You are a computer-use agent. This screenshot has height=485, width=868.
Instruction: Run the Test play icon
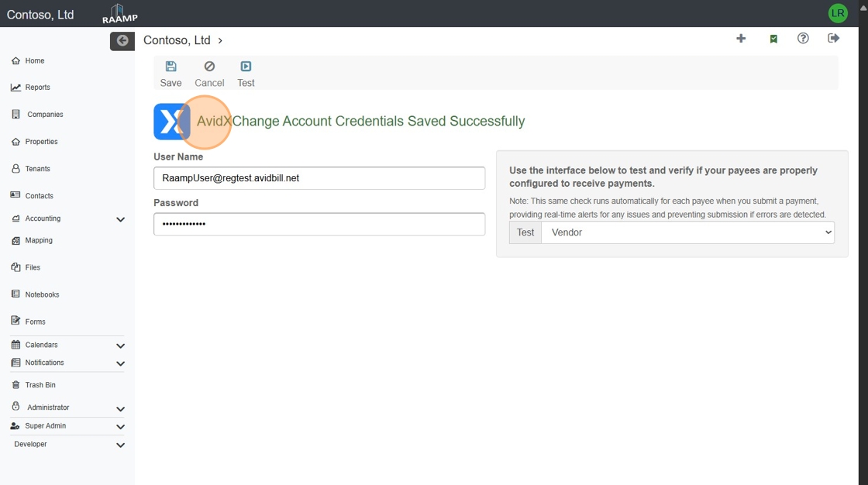(246, 67)
